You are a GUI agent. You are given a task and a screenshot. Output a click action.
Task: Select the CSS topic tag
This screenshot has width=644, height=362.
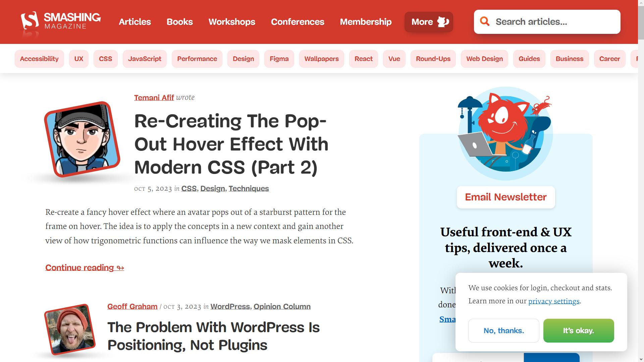[x=105, y=59]
